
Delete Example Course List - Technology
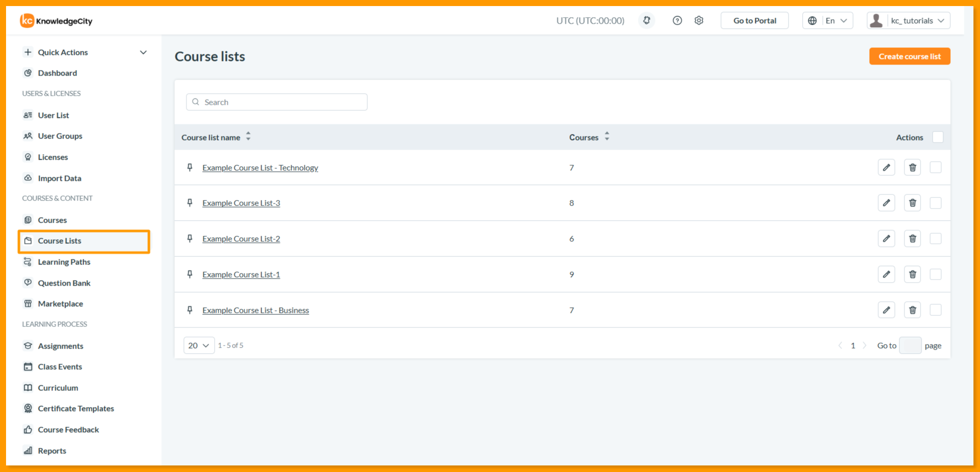coord(912,168)
